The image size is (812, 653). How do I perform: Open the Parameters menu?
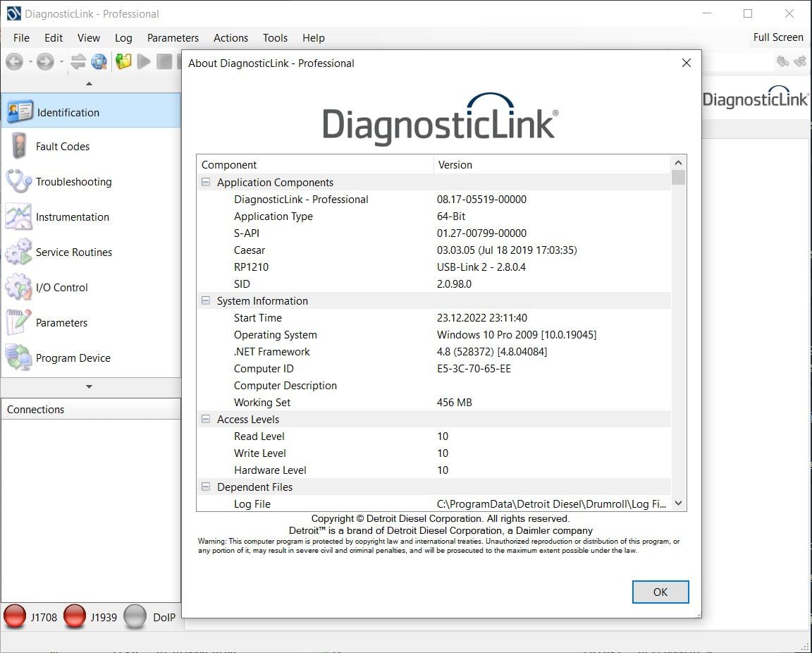click(173, 38)
